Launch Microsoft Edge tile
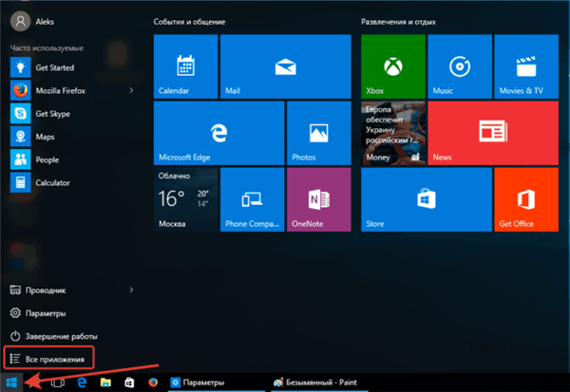The image size is (570, 392). pyautogui.click(x=218, y=133)
